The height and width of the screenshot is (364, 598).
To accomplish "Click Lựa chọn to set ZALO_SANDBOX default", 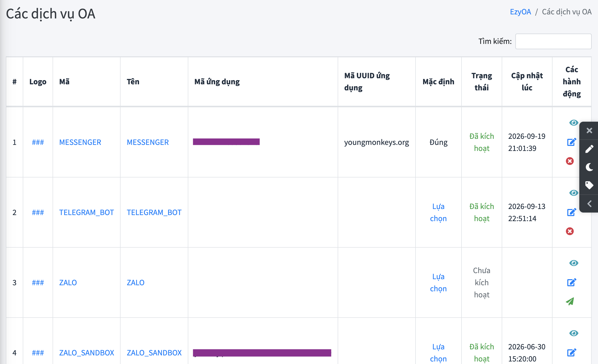I will point(438,353).
